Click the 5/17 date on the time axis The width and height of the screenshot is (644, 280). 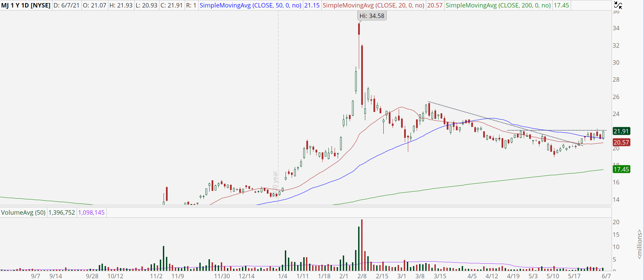[x=574, y=276]
